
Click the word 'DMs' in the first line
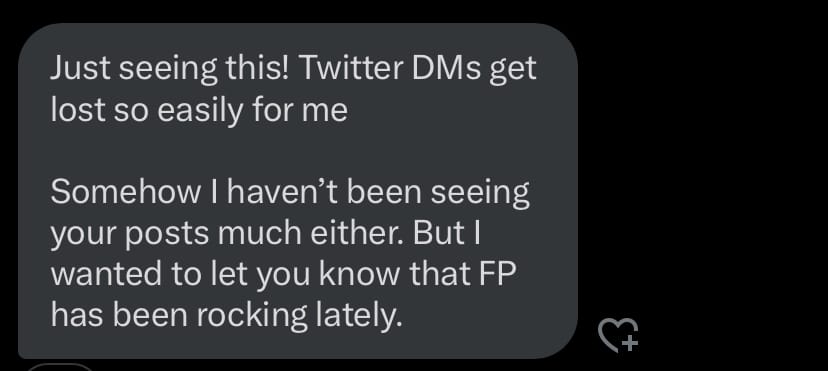coord(440,68)
